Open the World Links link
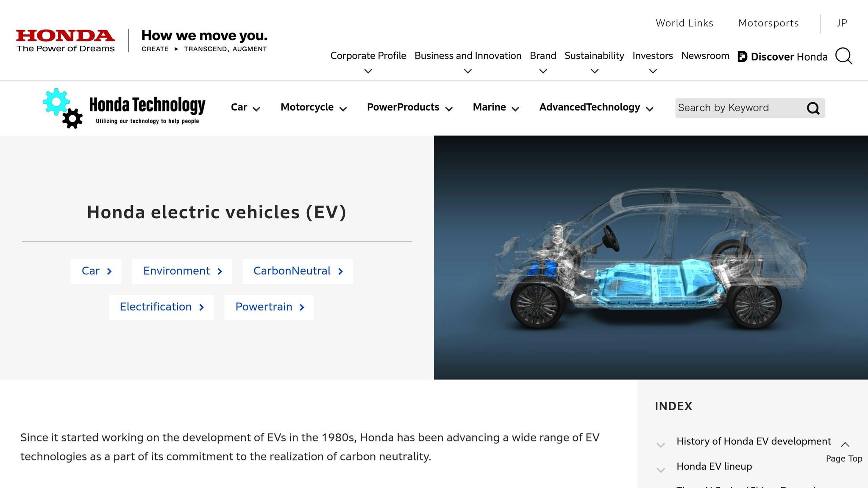This screenshot has width=868, height=488. click(684, 23)
